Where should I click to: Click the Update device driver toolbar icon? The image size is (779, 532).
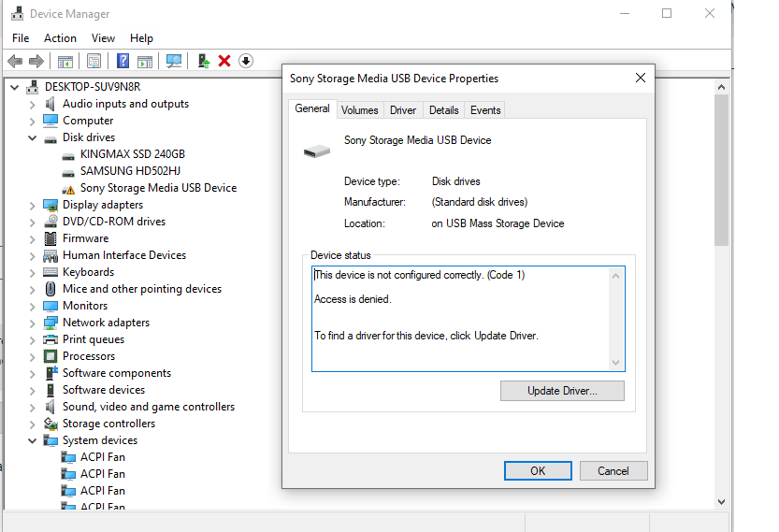[204, 61]
